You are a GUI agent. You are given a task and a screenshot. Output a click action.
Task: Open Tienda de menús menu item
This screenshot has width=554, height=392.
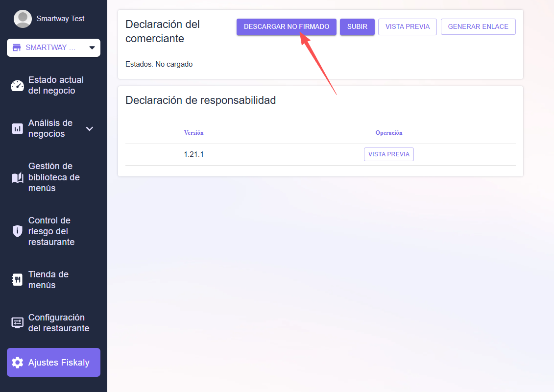click(53, 280)
